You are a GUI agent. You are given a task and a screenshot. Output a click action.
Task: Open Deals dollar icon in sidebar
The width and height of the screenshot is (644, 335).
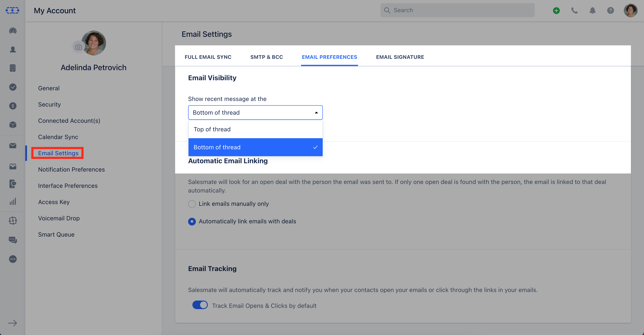[13, 106]
